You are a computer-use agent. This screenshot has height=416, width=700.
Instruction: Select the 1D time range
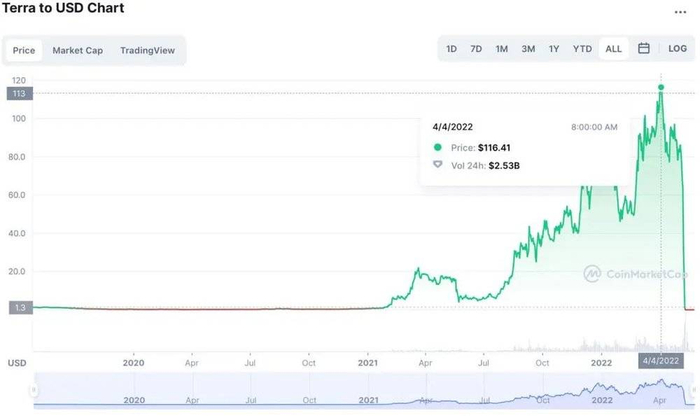click(451, 48)
